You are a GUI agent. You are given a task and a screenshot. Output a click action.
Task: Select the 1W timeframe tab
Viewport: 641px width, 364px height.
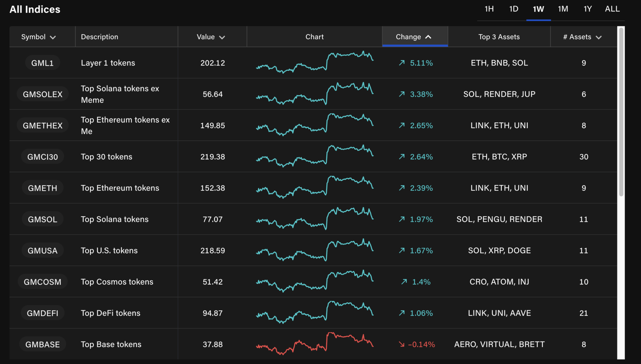(538, 9)
